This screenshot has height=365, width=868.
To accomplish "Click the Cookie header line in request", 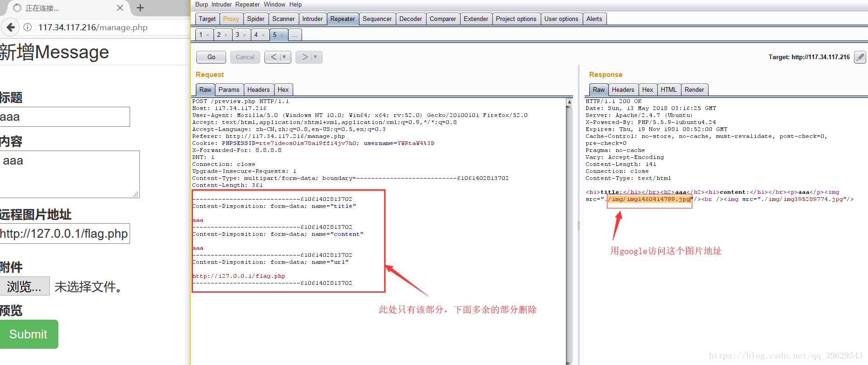I will pyautogui.click(x=313, y=143).
